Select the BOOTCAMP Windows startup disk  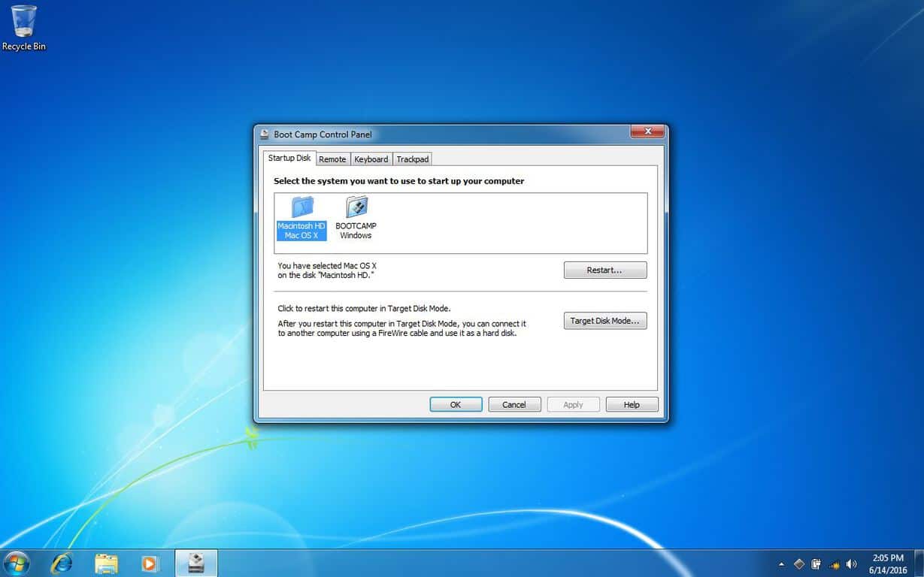click(356, 218)
